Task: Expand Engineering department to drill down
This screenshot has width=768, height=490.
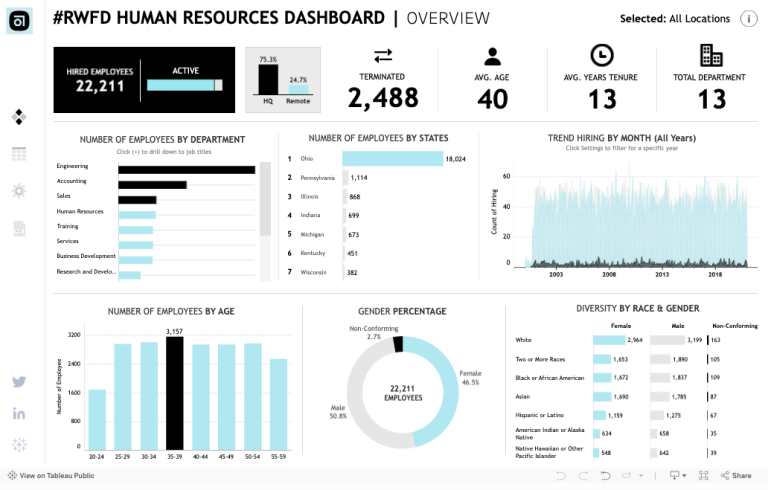Action: pos(72,166)
